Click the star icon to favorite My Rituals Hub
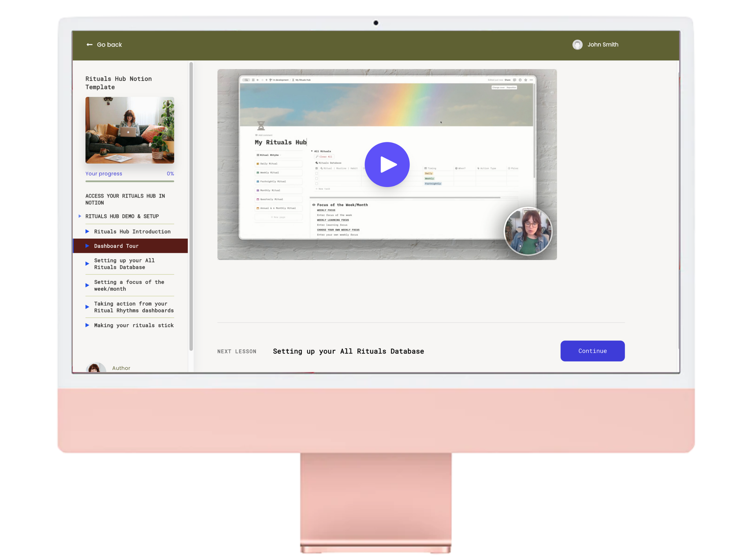 click(526, 80)
